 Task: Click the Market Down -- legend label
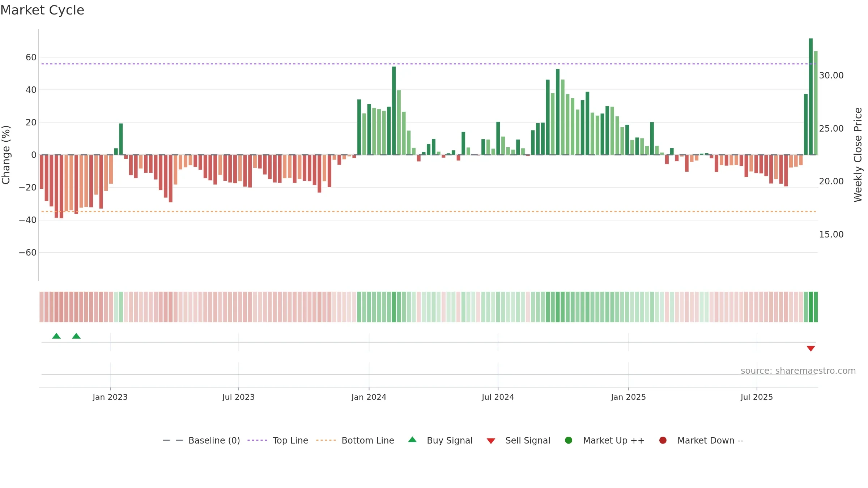[710, 440]
